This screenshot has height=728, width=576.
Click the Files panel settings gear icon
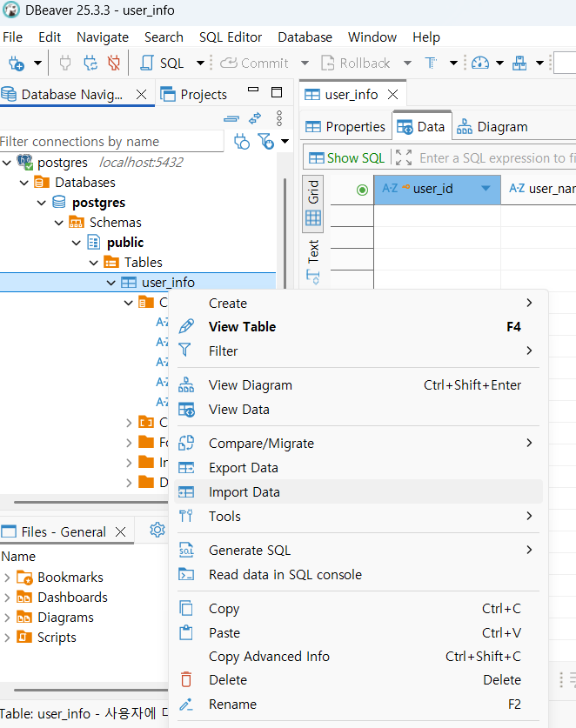tap(157, 530)
